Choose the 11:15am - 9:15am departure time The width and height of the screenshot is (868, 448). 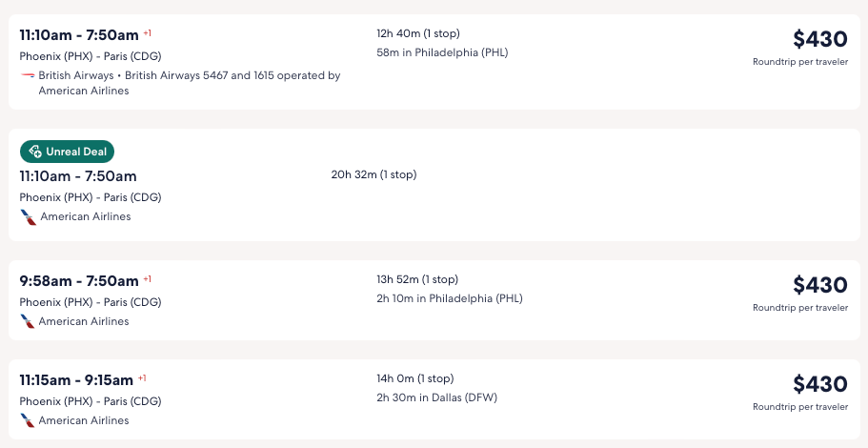(76, 380)
